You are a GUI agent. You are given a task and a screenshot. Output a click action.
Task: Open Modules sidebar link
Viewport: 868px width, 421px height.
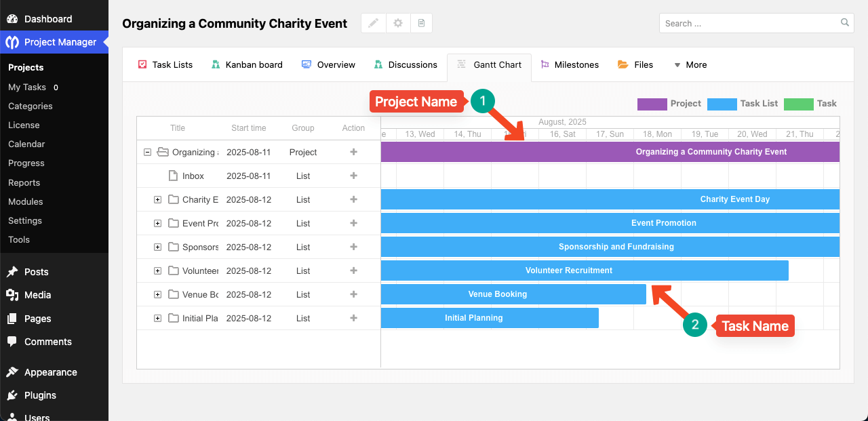pyautogui.click(x=25, y=201)
